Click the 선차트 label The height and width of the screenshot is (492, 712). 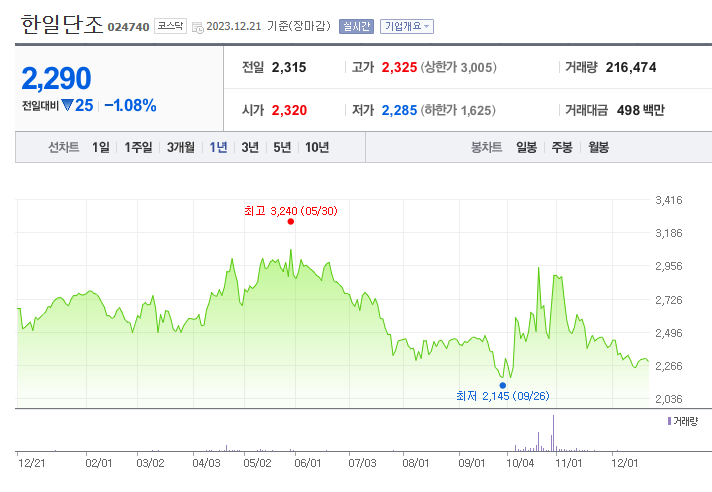[64, 147]
